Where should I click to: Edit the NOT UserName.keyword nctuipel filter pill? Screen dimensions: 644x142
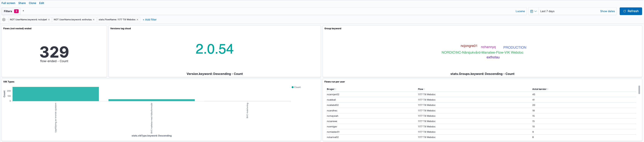point(28,19)
